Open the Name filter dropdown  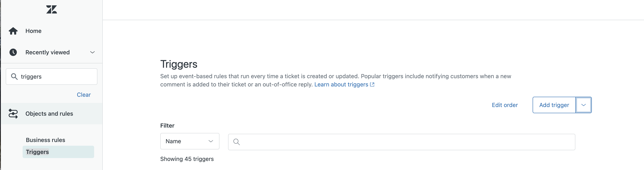tap(189, 141)
